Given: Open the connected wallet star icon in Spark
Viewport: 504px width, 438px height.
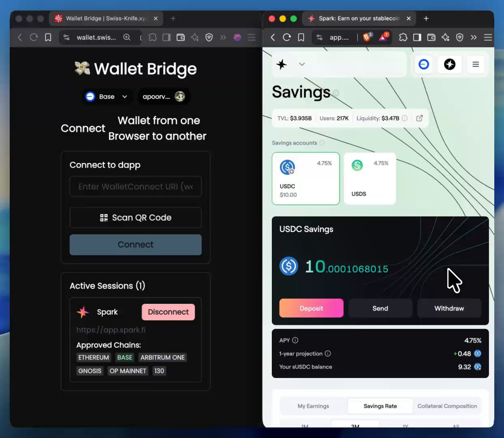Looking at the screenshot, I should tap(450, 64).
